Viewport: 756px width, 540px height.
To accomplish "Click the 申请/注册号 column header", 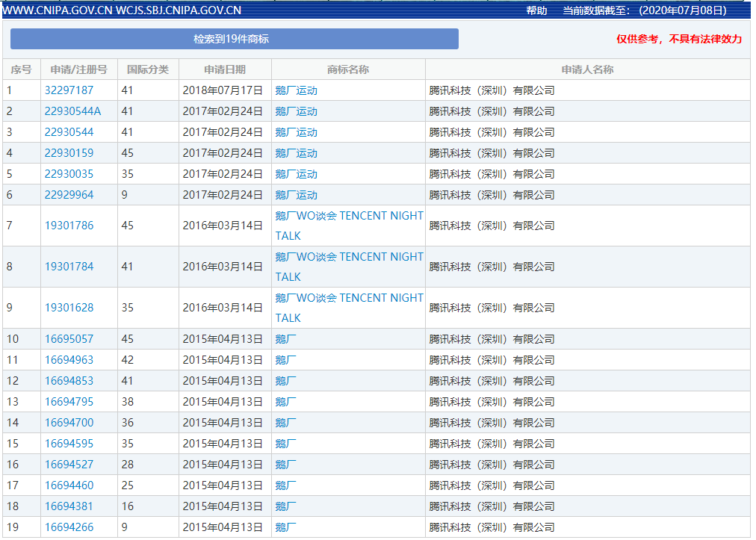I will 79,69.
